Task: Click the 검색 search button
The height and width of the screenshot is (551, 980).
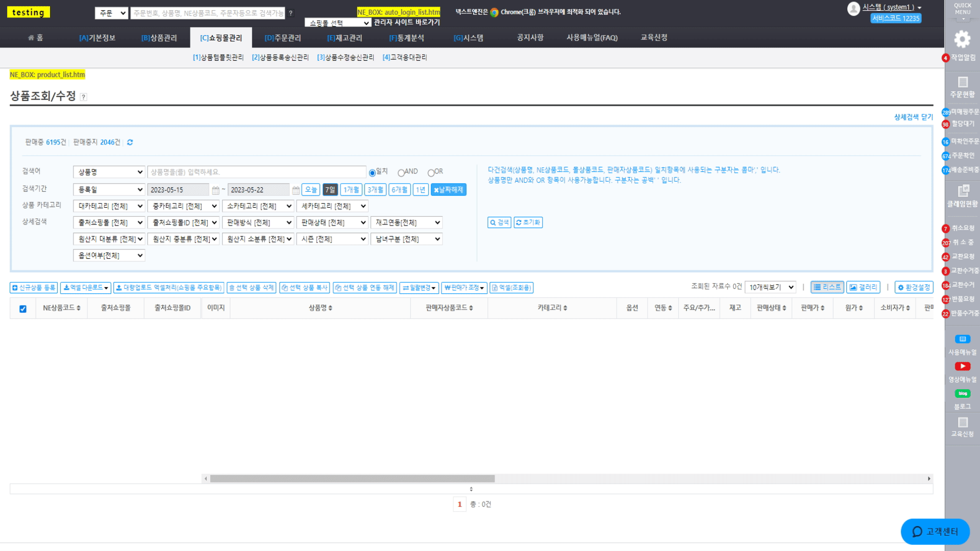Action: 499,222
